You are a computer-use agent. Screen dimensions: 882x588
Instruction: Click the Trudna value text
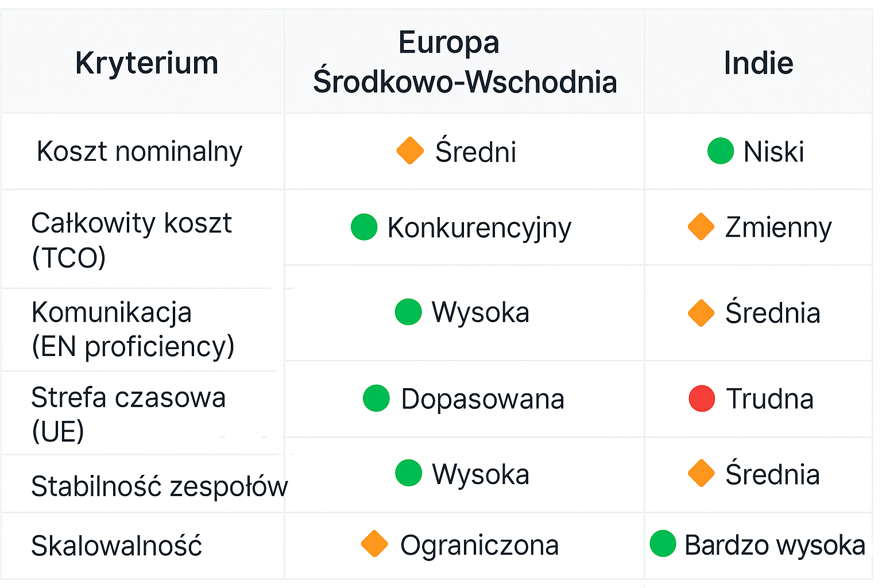[769, 399]
